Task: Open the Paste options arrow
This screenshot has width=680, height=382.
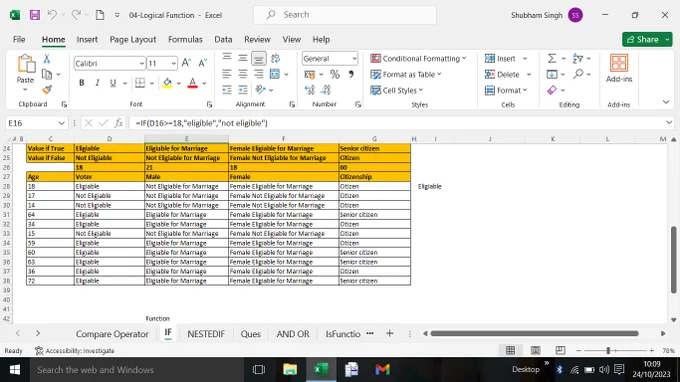Action: tap(25, 90)
